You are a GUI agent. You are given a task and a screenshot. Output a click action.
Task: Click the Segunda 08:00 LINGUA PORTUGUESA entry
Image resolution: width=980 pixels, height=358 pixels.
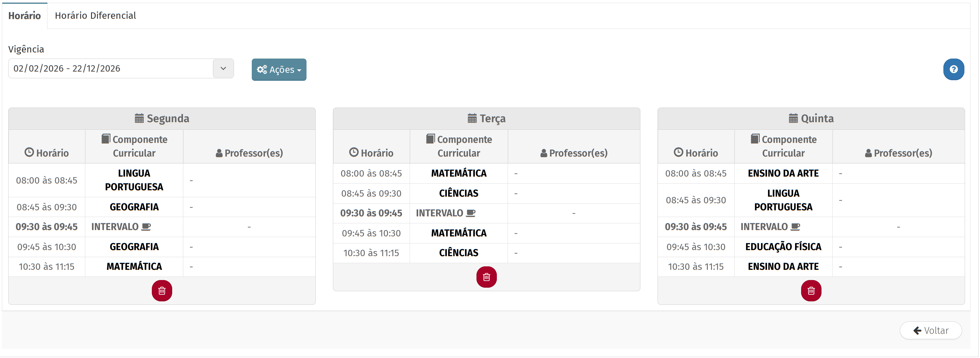coord(134,180)
